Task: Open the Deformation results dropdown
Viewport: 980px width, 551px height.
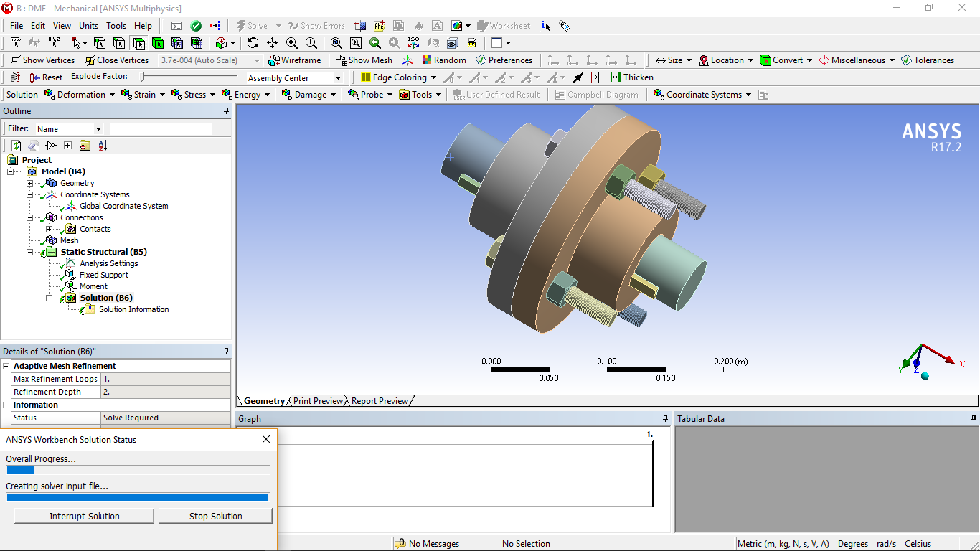Action: coord(81,95)
